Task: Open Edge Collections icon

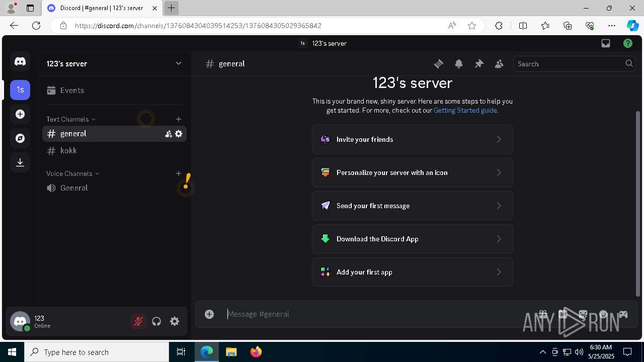Action: pos(568,26)
